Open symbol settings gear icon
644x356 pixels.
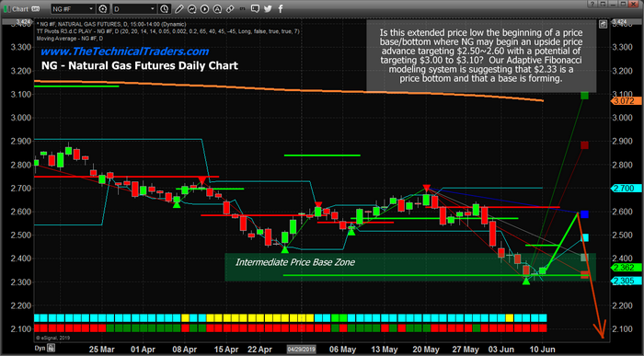click(x=103, y=8)
